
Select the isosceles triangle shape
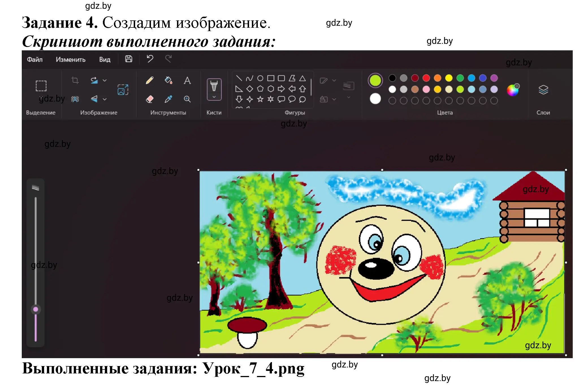[x=302, y=78]
